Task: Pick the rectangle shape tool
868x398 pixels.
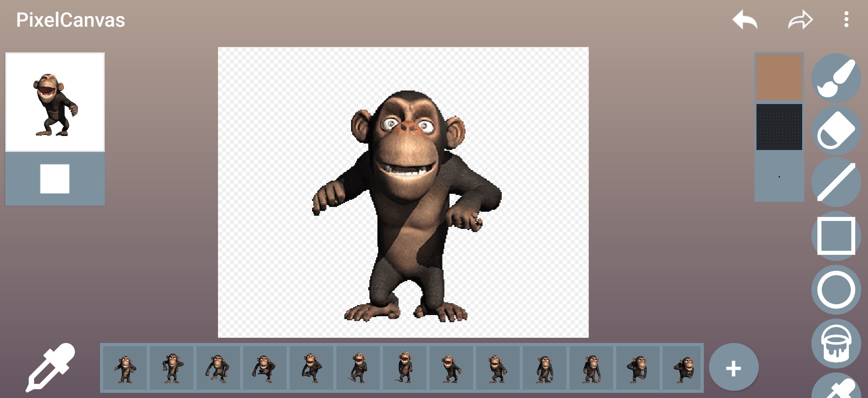Action: tap(836, 236)
